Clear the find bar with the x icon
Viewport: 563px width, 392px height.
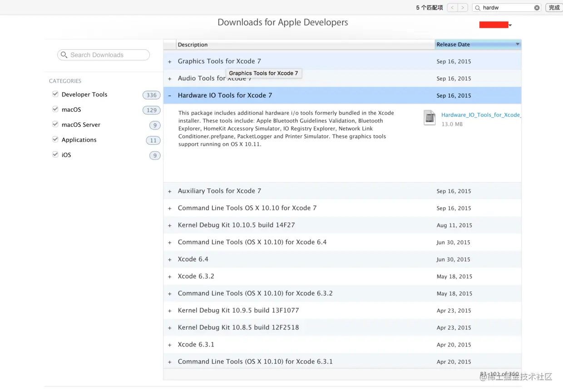coord(537,8)
